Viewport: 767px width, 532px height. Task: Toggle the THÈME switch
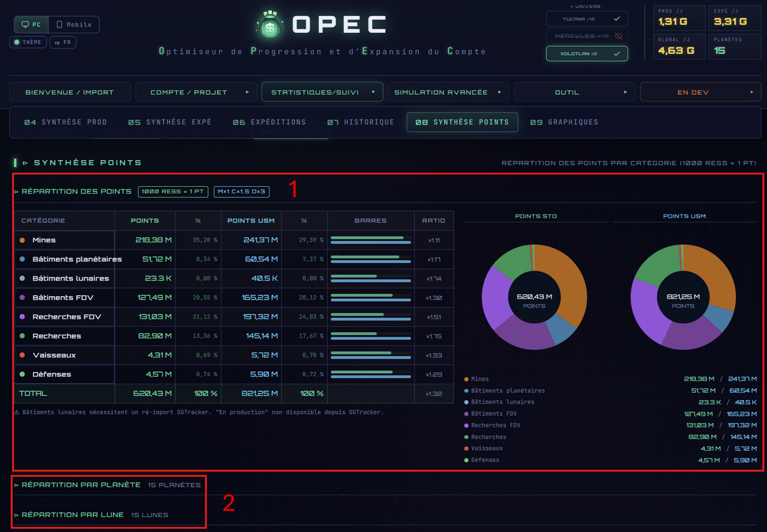coord(28,43)
